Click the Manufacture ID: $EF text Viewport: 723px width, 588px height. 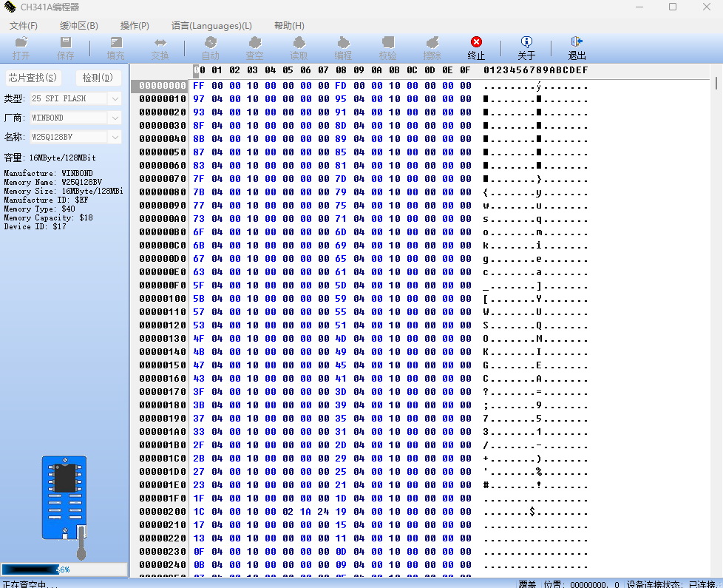point(46,200)
